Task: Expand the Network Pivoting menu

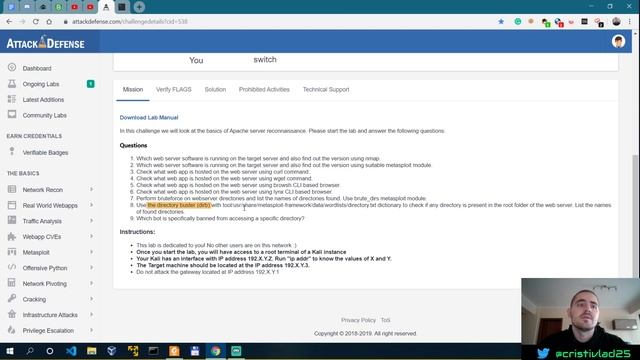Action: coord(91,283)
